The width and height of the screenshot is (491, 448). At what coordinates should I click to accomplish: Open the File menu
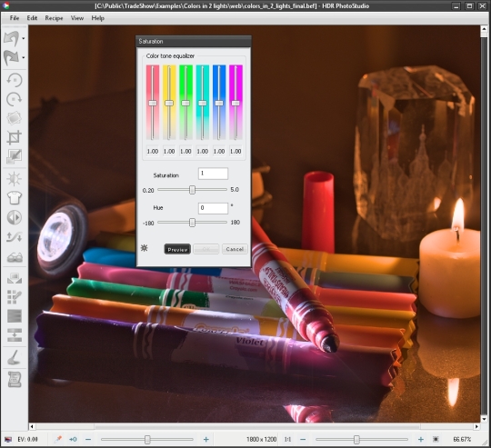15,18
